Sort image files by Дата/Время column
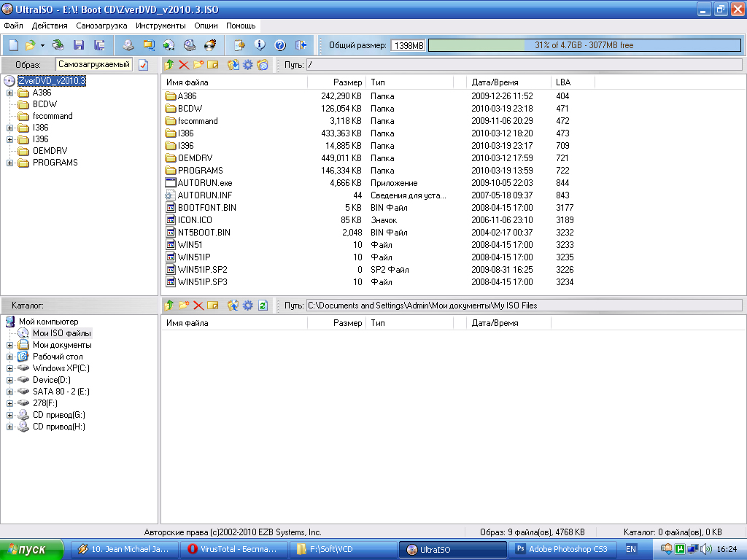The image size is (747, 560). click(x=508, y=82)
